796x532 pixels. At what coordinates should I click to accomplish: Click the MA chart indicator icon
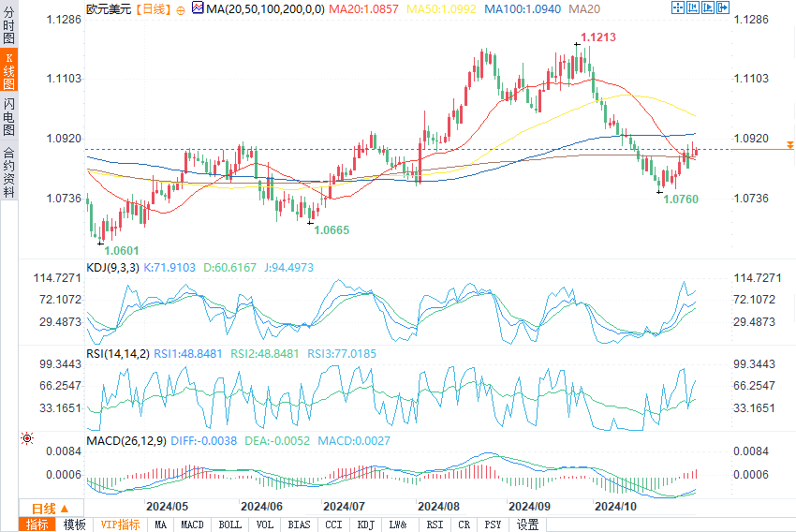(197, 8)
